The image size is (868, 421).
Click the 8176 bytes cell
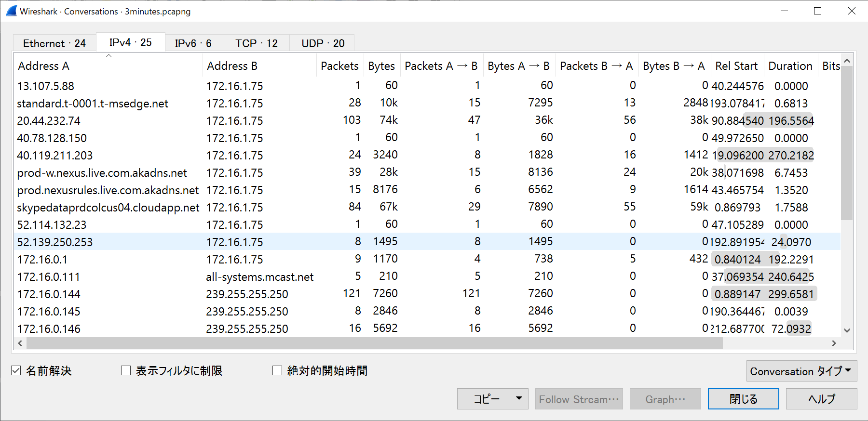(385, 189)
